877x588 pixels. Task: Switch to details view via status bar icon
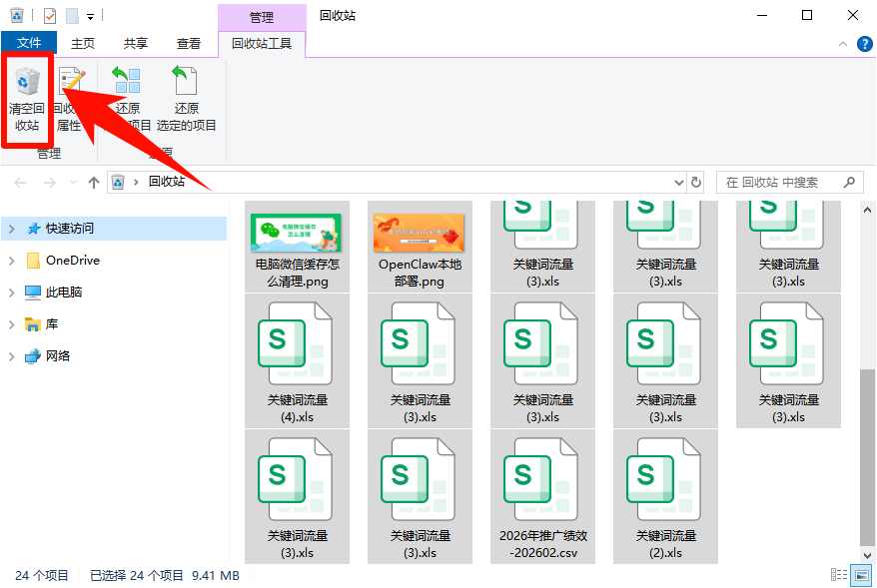point(837,575)
